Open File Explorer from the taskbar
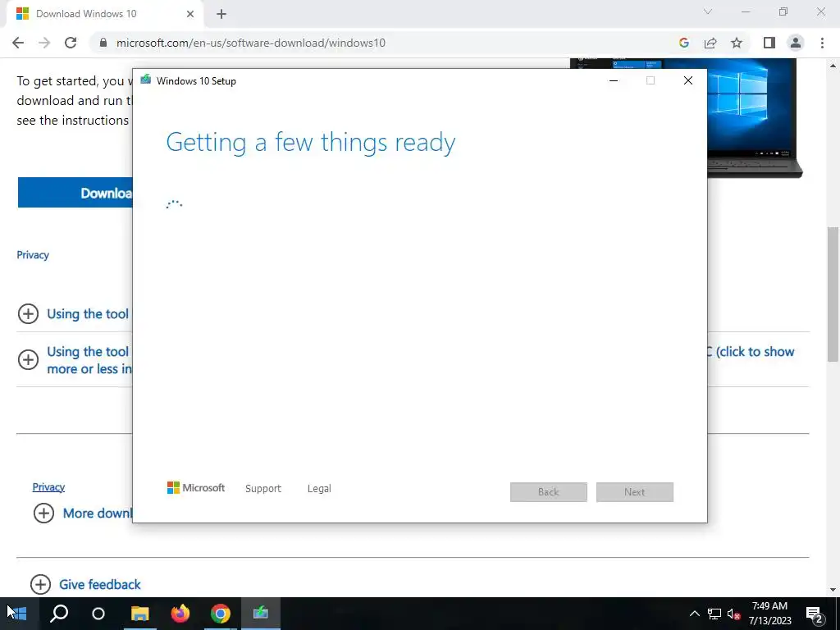This screenshot has width=840, height=630. point(139,614)
